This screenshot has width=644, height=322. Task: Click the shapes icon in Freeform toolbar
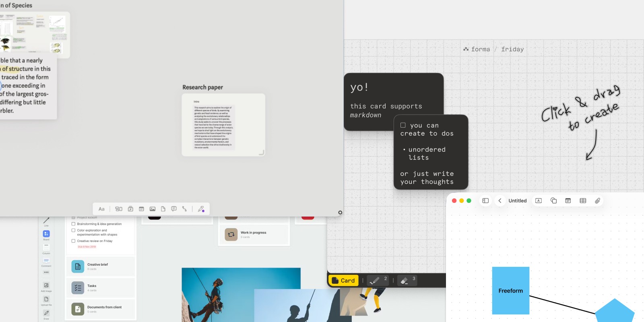pos(553,200)
